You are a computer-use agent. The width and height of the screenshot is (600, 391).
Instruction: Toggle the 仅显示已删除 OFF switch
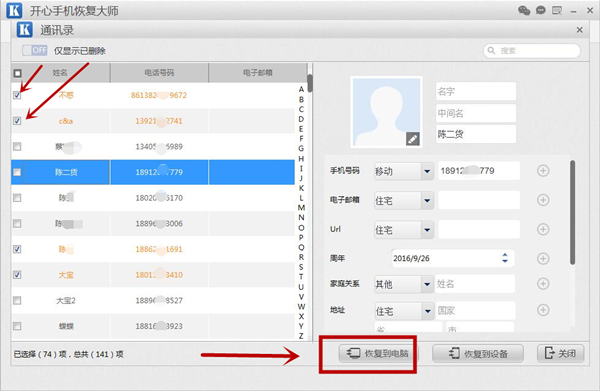34,50
